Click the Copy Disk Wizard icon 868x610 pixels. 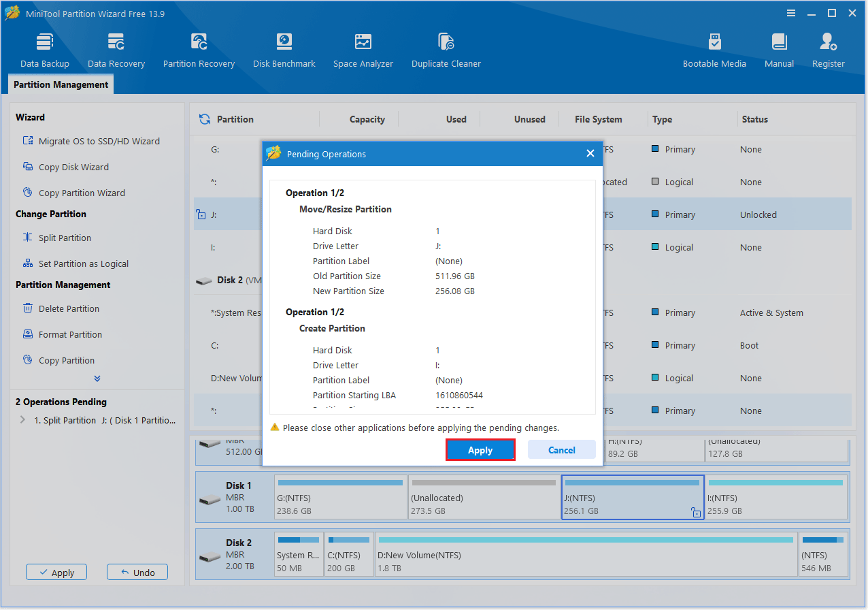tap(28, 167)
